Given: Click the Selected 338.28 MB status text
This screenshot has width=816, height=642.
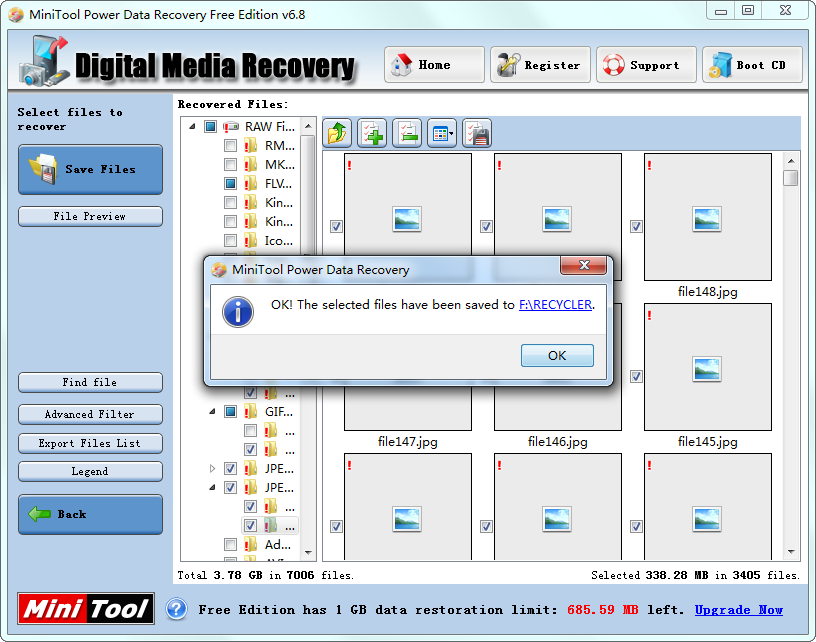Looking at the screenshot, I should coord(695,575).
